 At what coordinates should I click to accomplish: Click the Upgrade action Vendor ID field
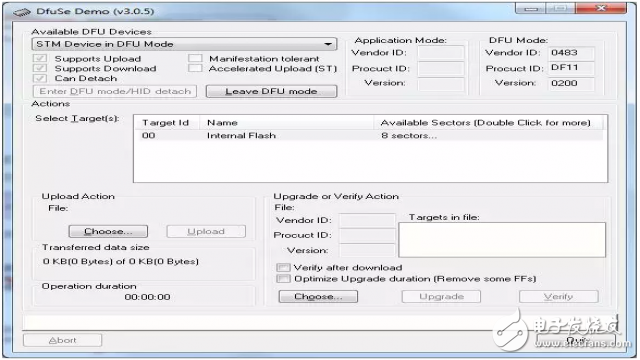pyautogui.click(x=367, y=220)
